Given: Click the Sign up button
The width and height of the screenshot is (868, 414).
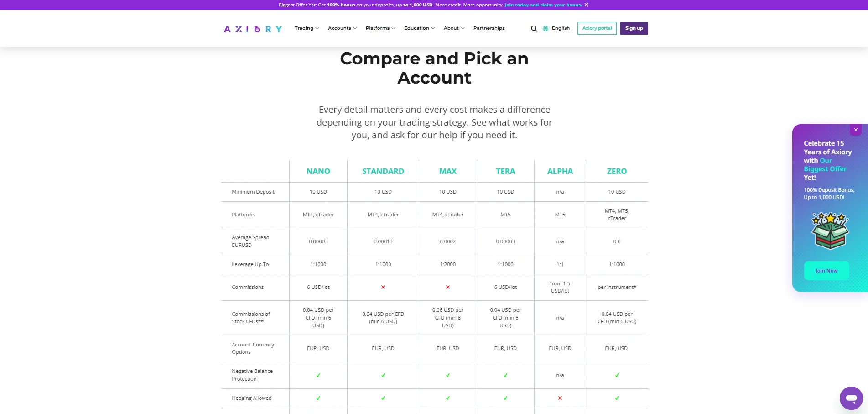Looking at the screenshot, I should pyautogui.click(x=634, y=28).
